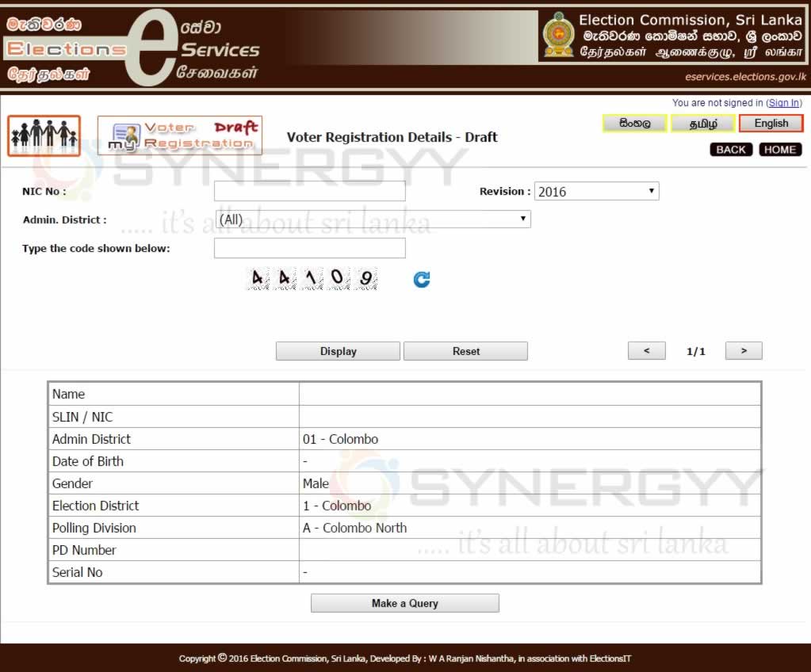Expand the Admin. District dropdown
Viewport: 811px width, 672px height.
coord(372,220)
